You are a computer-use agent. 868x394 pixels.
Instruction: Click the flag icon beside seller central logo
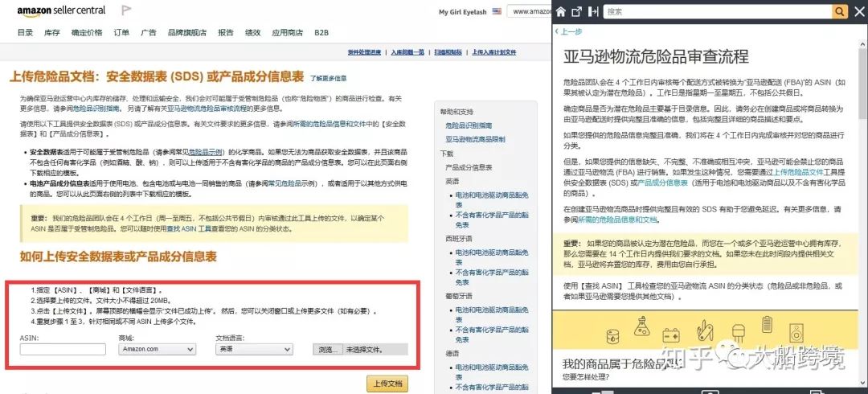(x=126, y=10)
